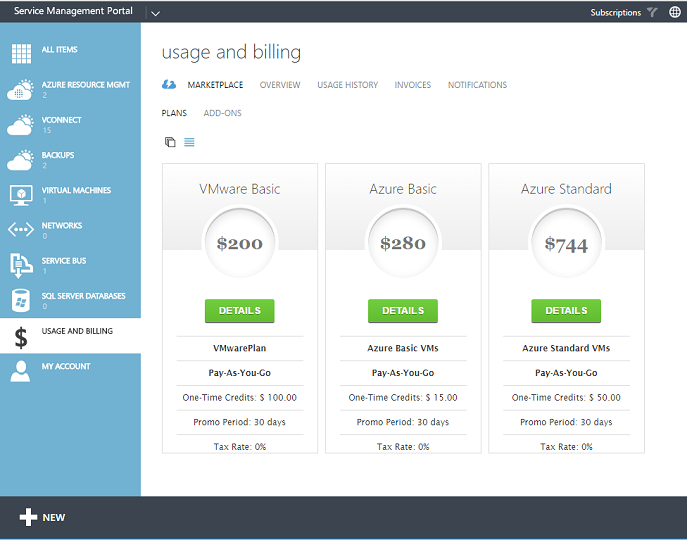Screen dimensions: 687x540
Task: Select the All Items menu label
Action: pyautogui.click(x=60, y=50)
